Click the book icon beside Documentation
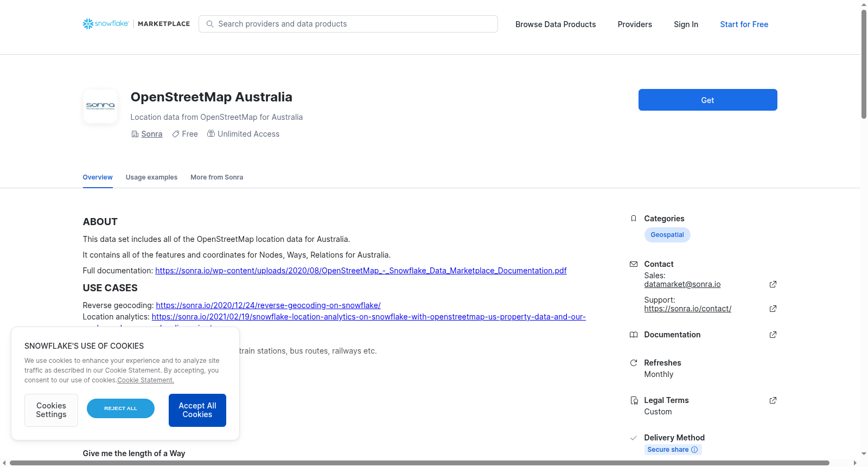 [634, 335]
